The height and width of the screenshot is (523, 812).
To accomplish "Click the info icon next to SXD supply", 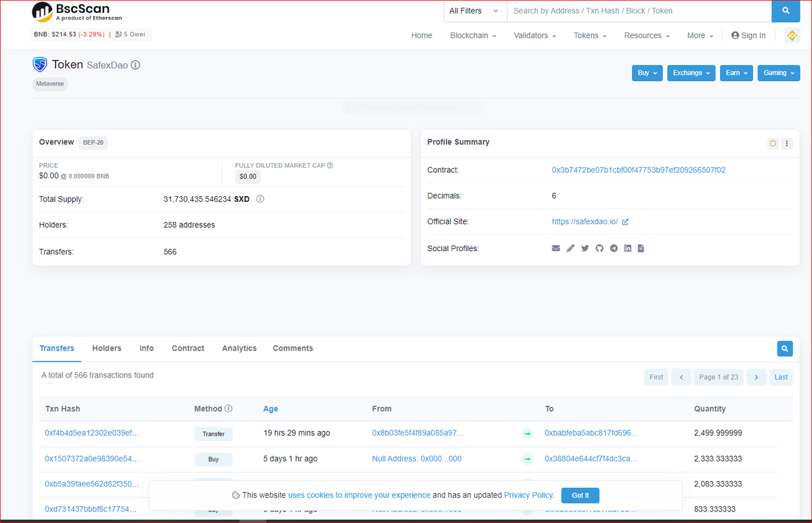I will 260,200.
